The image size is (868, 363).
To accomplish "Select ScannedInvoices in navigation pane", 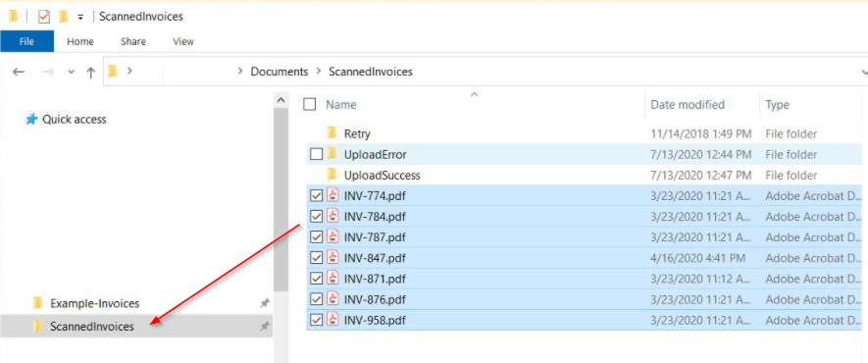I will point(92,327).
